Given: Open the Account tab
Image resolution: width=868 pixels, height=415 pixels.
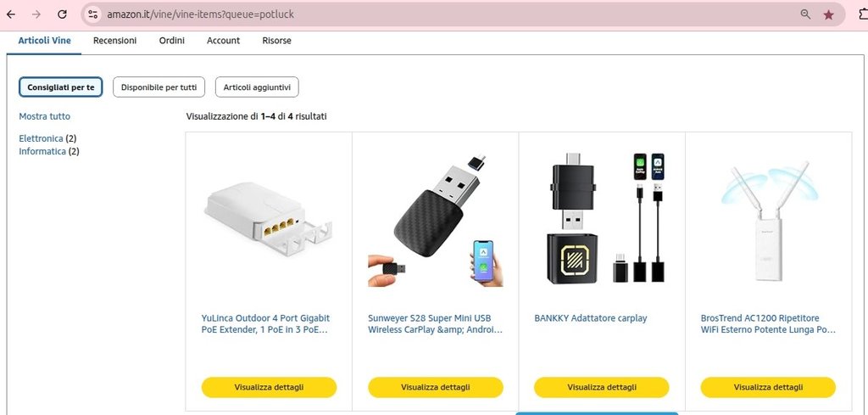Looking at the screenshot, I should (223, 41).
